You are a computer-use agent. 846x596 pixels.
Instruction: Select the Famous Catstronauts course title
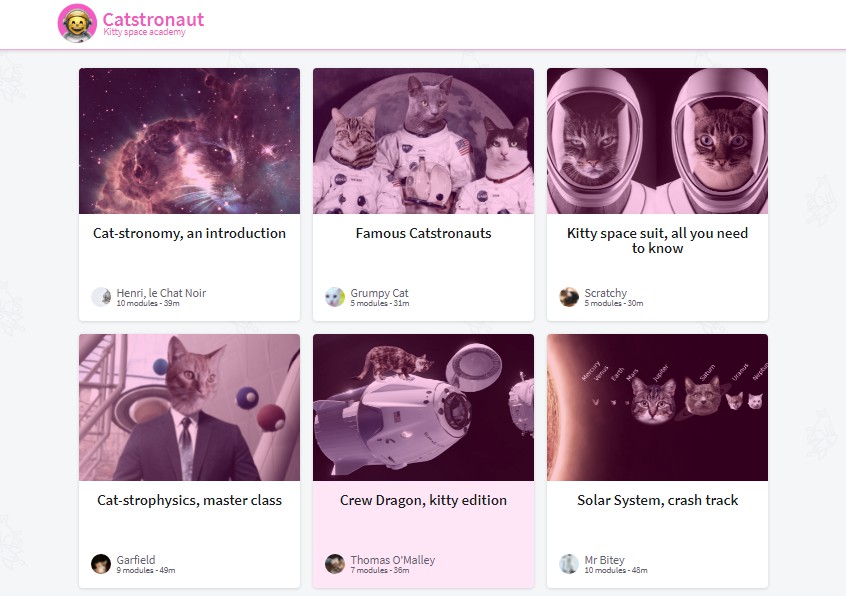[x=424, y=233]
